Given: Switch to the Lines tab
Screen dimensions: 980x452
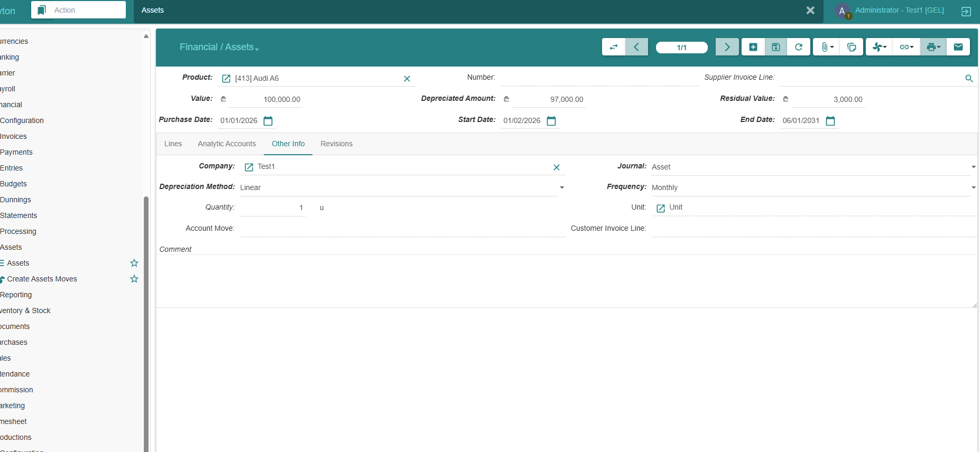Looking at the screenshot, I should [173, 144].
